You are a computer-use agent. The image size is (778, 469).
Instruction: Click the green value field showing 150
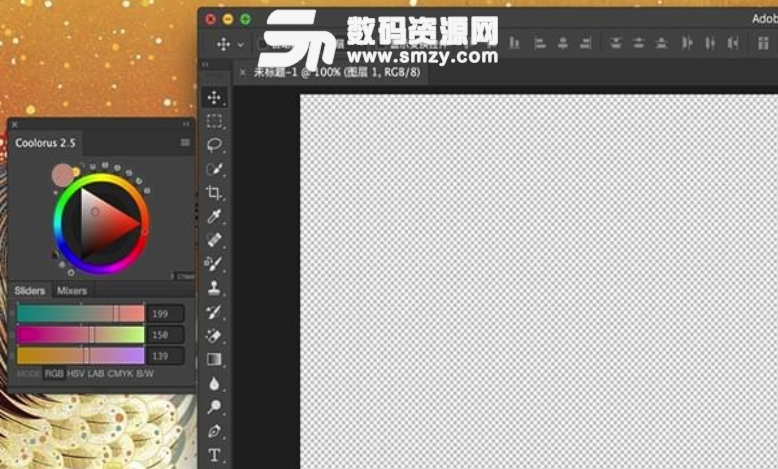click(165, 335)
